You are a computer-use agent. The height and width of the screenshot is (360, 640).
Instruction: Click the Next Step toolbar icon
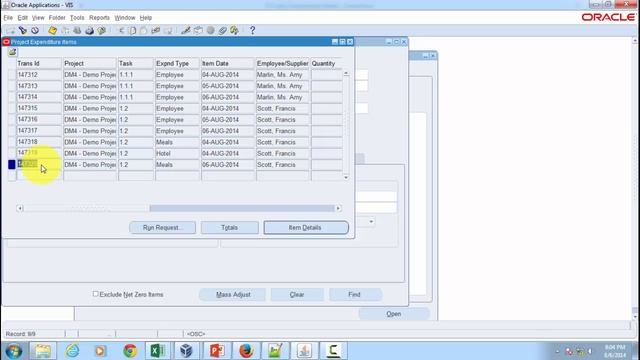tap(65, 30)
